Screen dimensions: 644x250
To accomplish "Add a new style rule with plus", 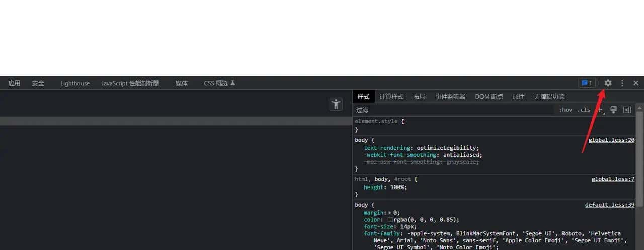I will [600, 110].
